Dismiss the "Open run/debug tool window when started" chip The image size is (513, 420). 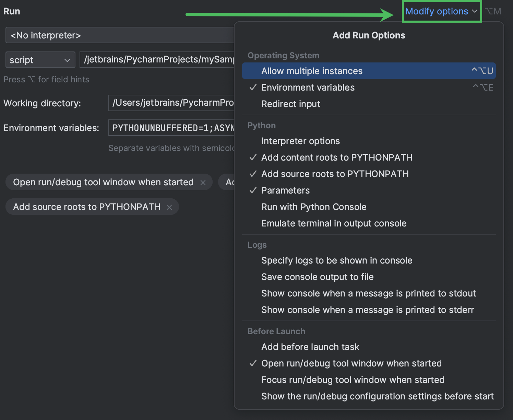[203, 182]
